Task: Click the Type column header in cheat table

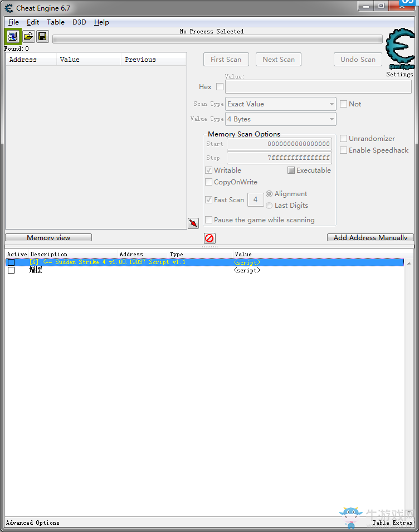Action: [201, 254]
